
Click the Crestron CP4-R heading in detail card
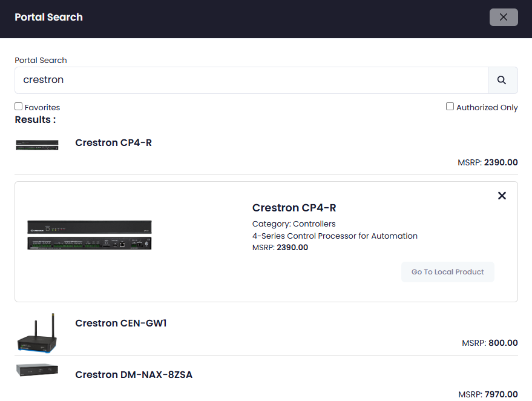point(294,207)
